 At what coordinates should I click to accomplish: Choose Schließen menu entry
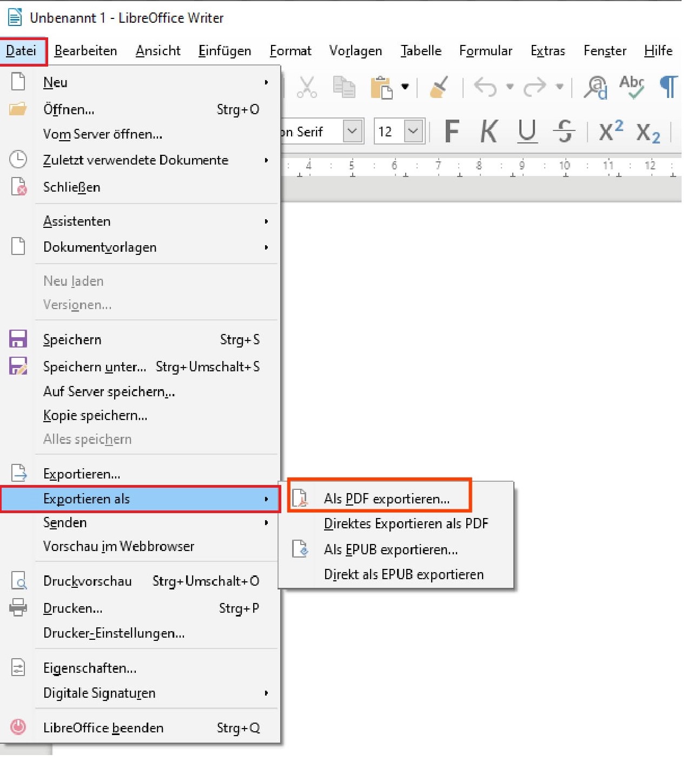140,187
